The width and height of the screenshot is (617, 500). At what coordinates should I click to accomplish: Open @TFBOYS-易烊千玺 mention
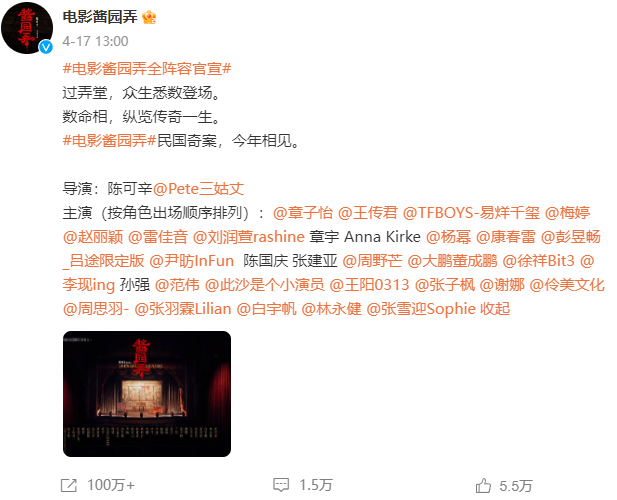[471, 213]
